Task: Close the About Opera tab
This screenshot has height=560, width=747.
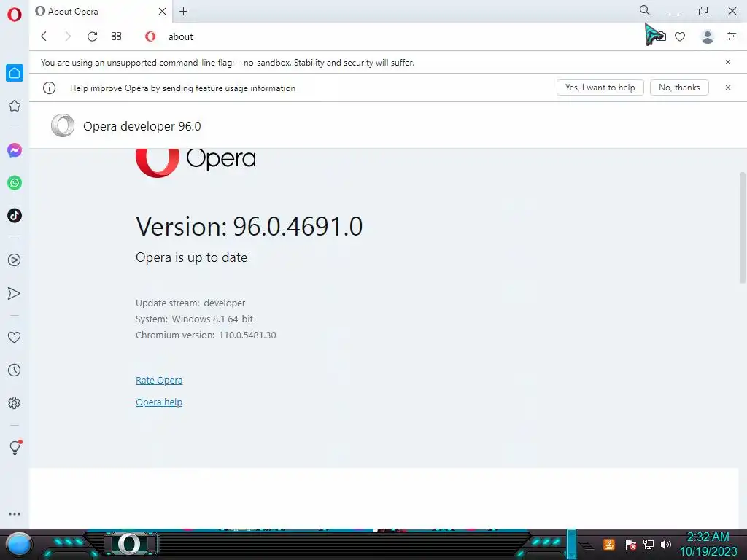Action: [x=162, y=12]
